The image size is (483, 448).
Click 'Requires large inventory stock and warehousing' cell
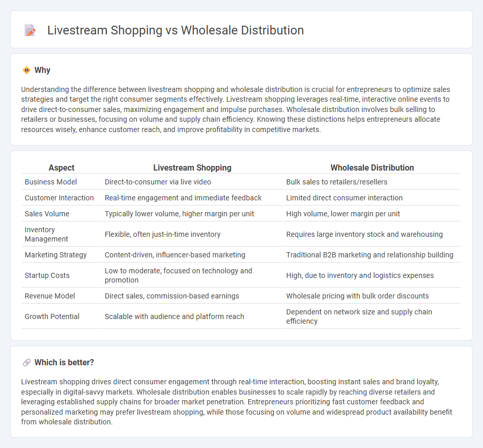[x=364, y=234]
